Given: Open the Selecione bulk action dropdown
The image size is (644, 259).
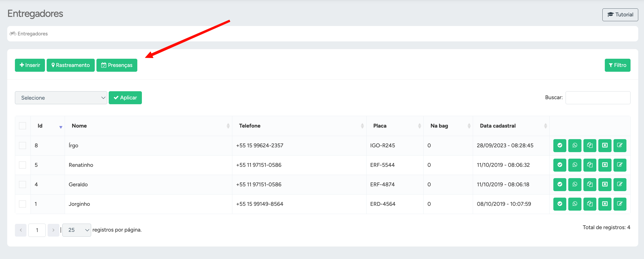Looking at the screenshot, I should (x=61, y=97).
